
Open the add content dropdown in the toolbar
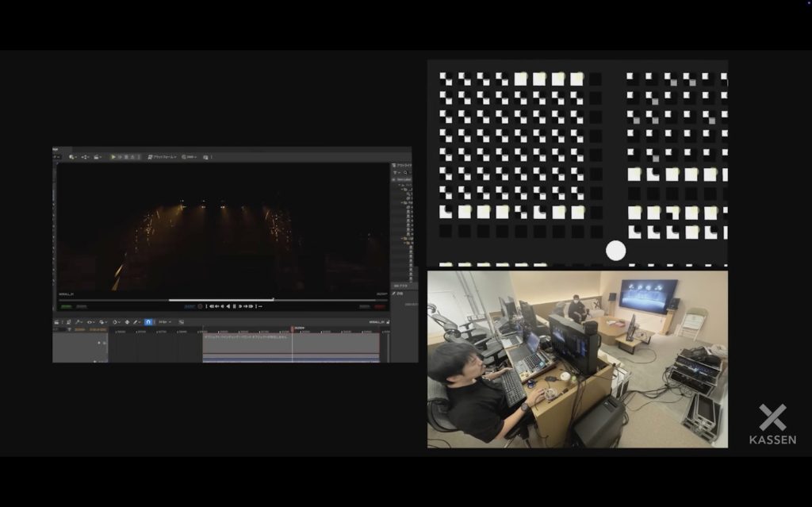(x=72, y=156)
